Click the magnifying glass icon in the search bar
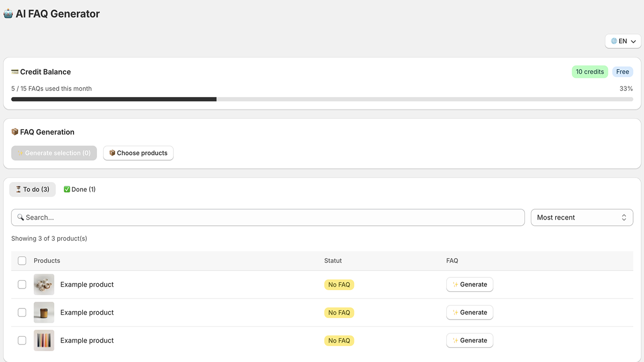 pyautogui.click(x=21, y=217)
